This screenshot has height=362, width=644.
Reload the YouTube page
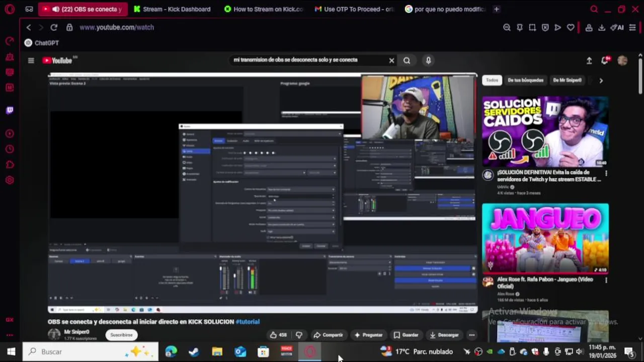pyautogui.click(x=54, y=28)
